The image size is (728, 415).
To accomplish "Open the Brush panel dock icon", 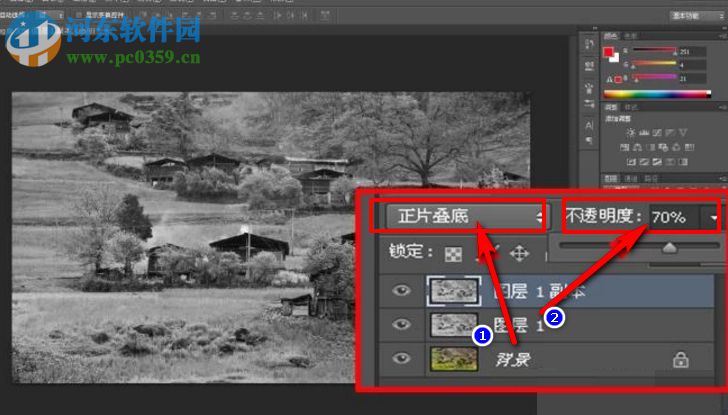I will [589, 88].
